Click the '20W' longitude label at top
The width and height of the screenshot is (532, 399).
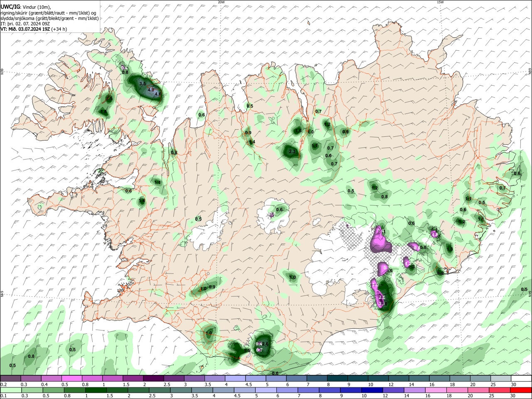click(x=221, y=2)
